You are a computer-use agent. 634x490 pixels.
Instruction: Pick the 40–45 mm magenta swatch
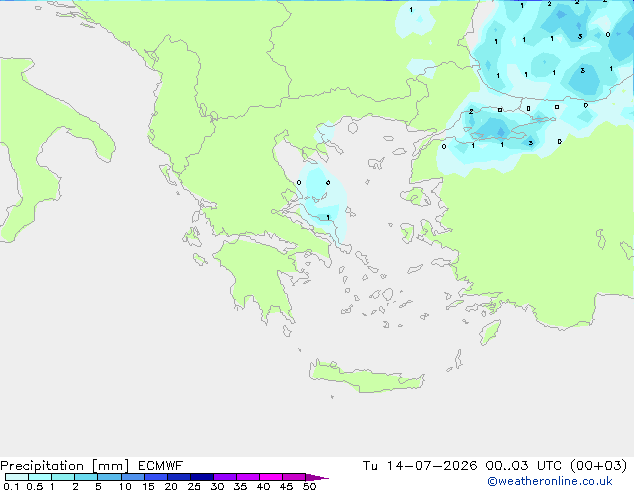(271, 477)
